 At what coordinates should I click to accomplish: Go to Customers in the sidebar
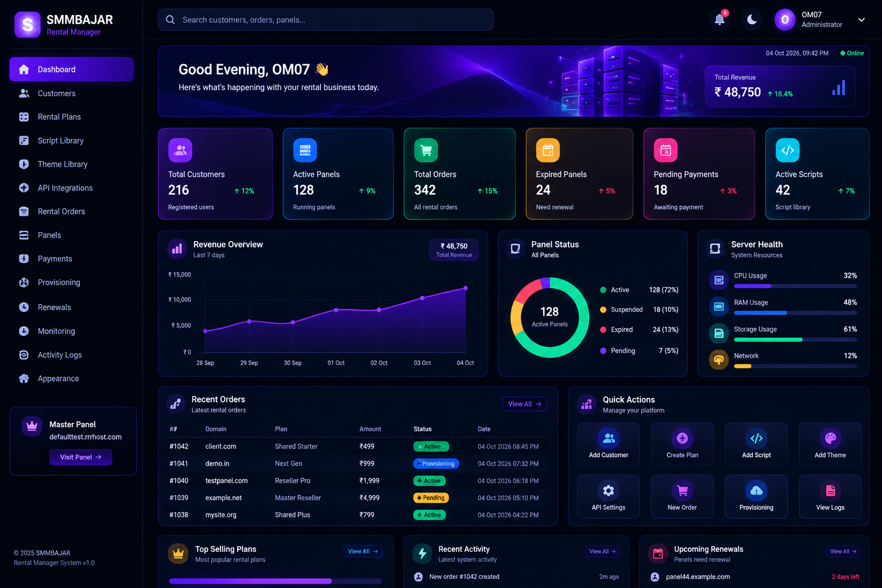pyautogui.click(x=71, y=93)
